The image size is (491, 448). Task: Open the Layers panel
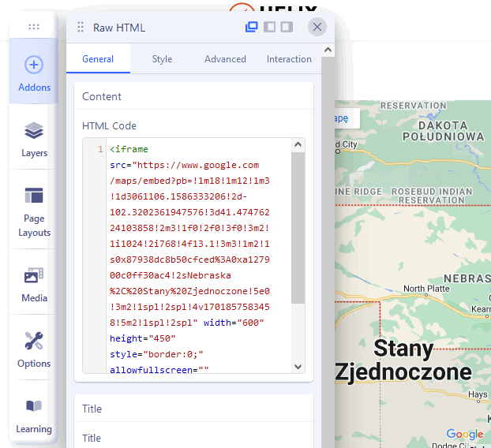pyautogui.click(x=34, y=139)
